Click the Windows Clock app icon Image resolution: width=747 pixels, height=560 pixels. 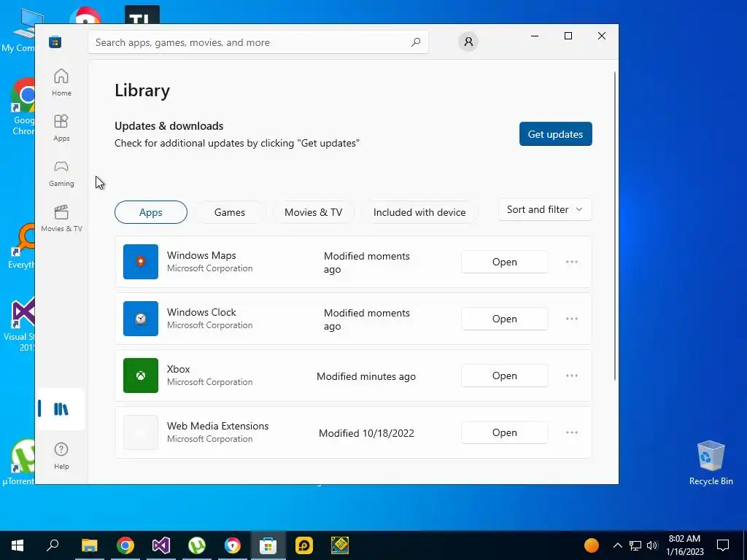coord(141,319)
